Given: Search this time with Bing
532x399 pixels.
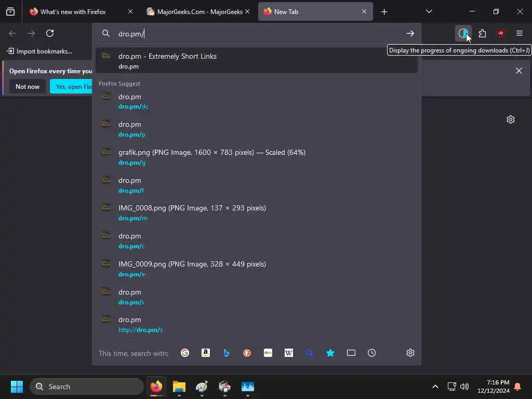Looking at the screenshot, I should pos(227,353).
